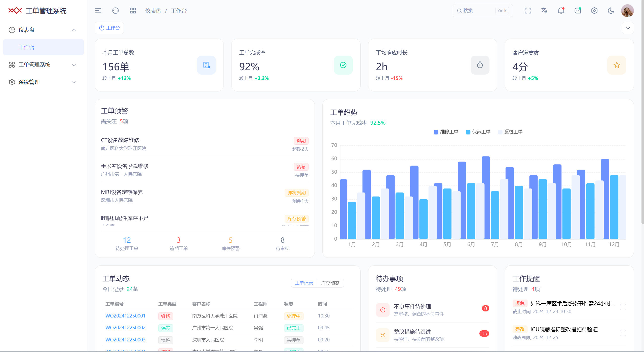Select the 工作台 sidebar item
Viewport: 644px width, 352px height.
(x=43, y=47)
